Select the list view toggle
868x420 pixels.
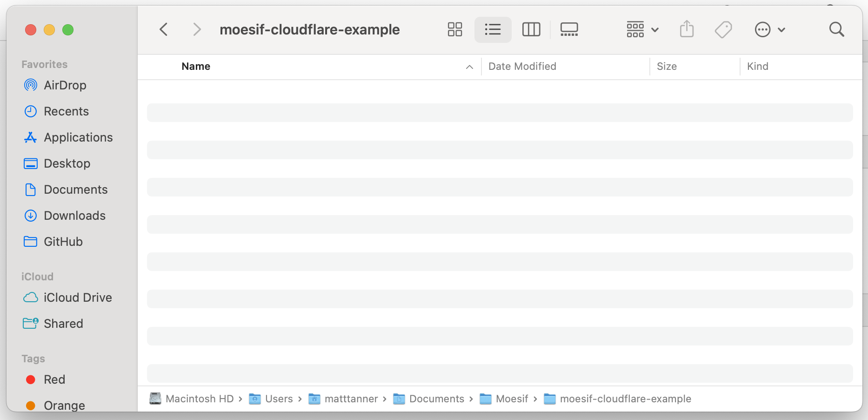tap(493, 29)
